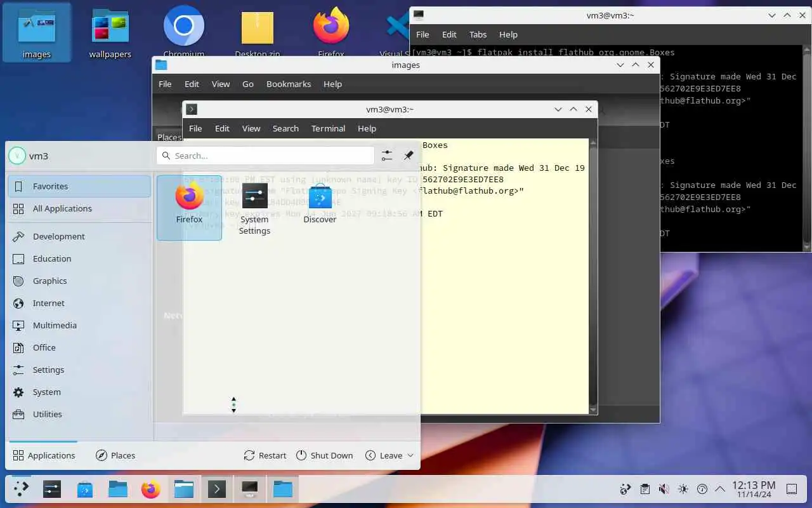
Task: Click the Leave button
Action: (384, 455)
